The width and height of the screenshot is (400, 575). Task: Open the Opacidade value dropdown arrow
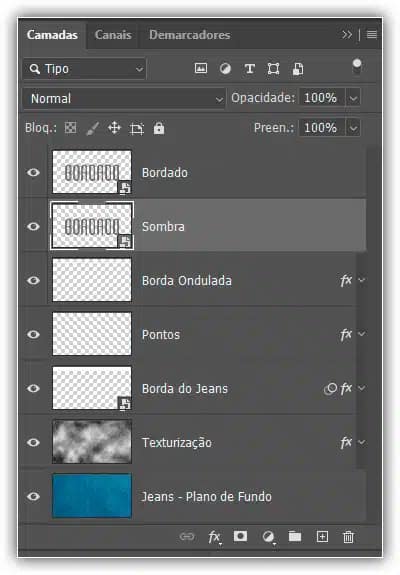[353, 98]
